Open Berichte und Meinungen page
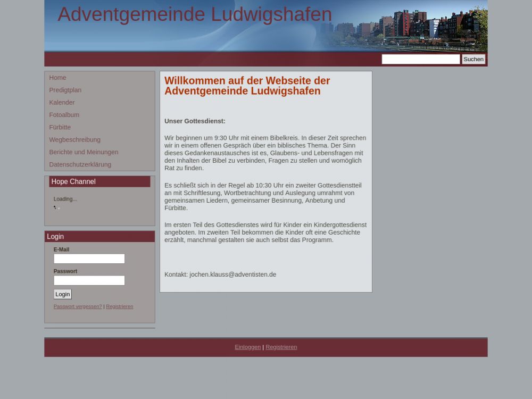Viewport: 532px width, 399px height. (84, 152)
